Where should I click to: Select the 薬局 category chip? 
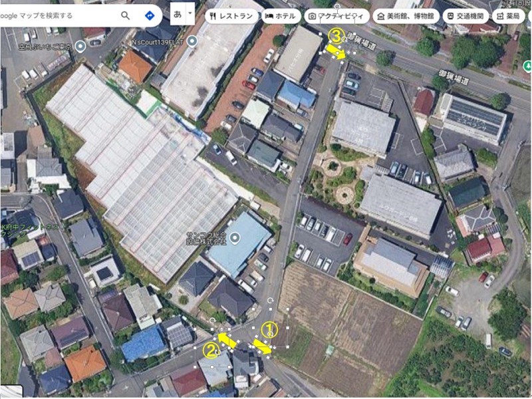click(508, 16)
